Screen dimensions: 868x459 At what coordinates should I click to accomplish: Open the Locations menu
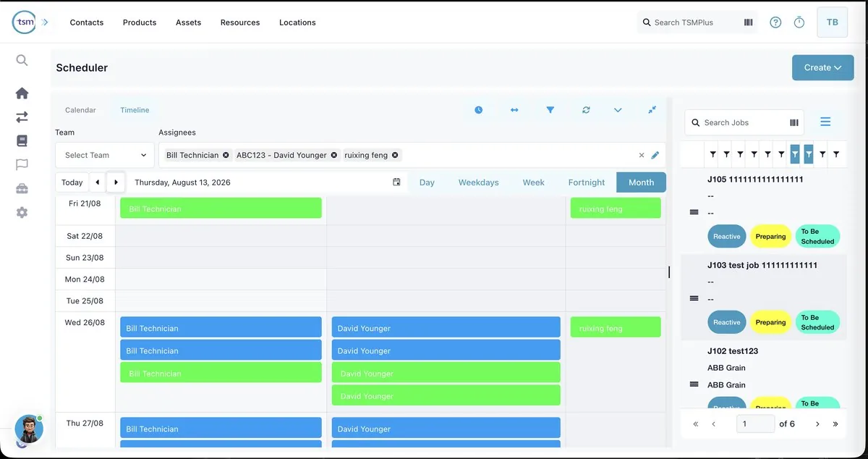click(297, 22)
